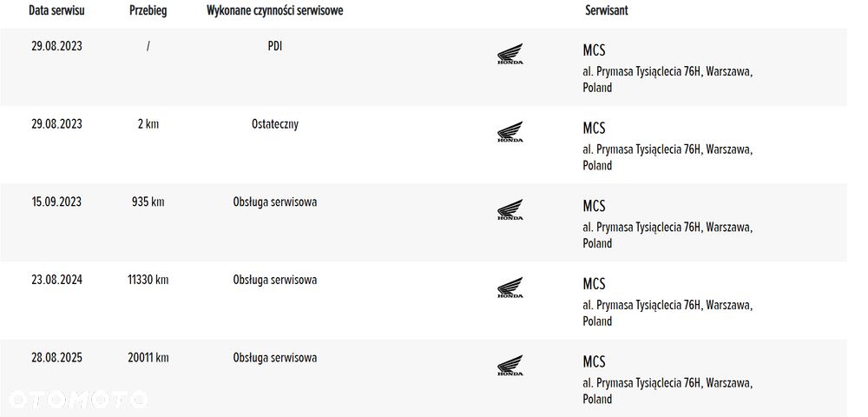Viewport: 868px width, 417px height.
Task: Select the date 29.08.2023 in the PDI row
Action: tap(56, 46)
